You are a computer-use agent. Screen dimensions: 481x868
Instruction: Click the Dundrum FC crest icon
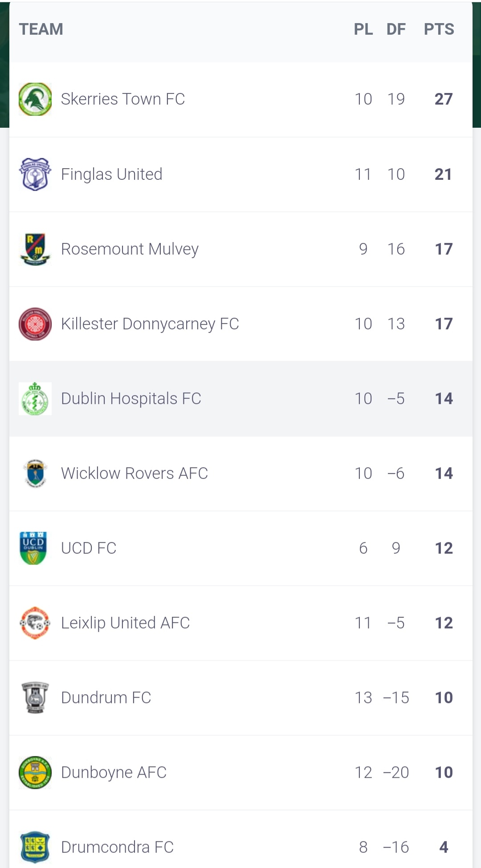[x=35, y=698]
